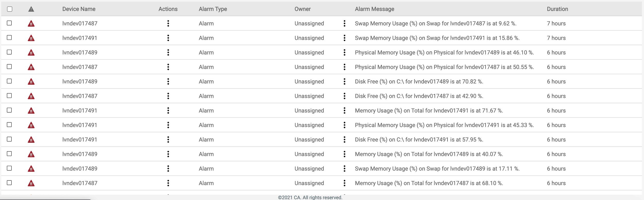Click alarm icon for Swap 17.11% row
Image resolution: width=644 pixels, height=200 pixels.
(x=31, y=169)
